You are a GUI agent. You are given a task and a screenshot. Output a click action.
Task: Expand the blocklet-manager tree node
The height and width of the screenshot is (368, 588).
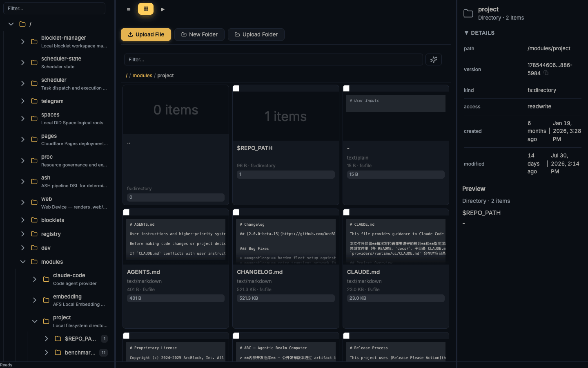(x=23, y=42)
